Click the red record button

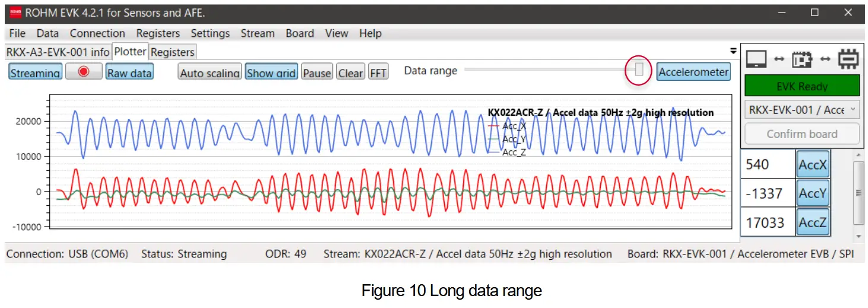click(84, 72)
